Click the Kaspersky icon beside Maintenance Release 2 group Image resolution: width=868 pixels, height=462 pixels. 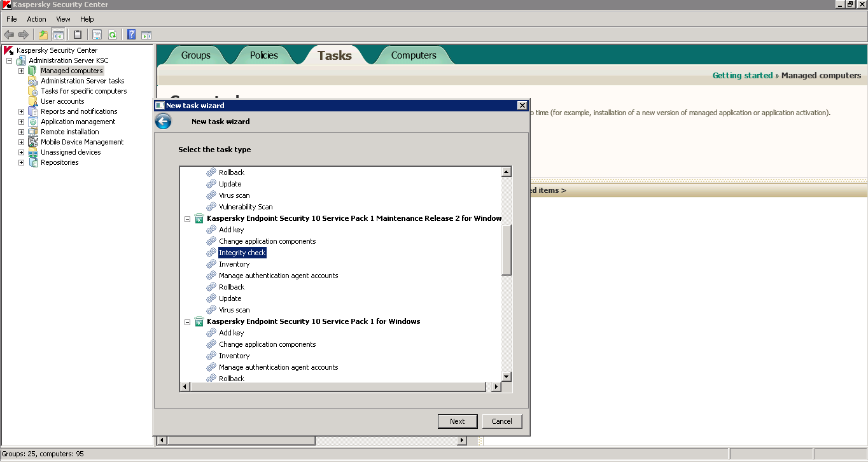199,218
